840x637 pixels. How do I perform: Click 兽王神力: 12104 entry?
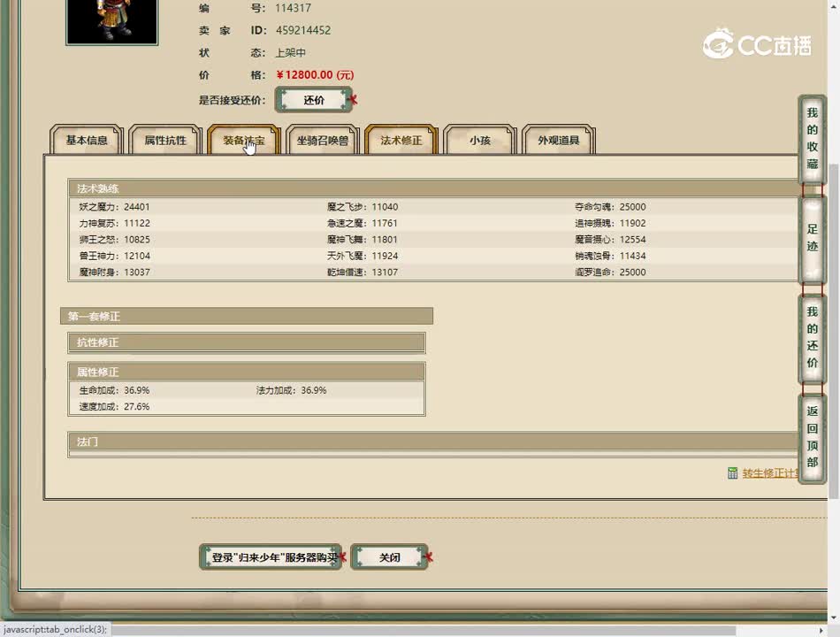pos(115,256)
